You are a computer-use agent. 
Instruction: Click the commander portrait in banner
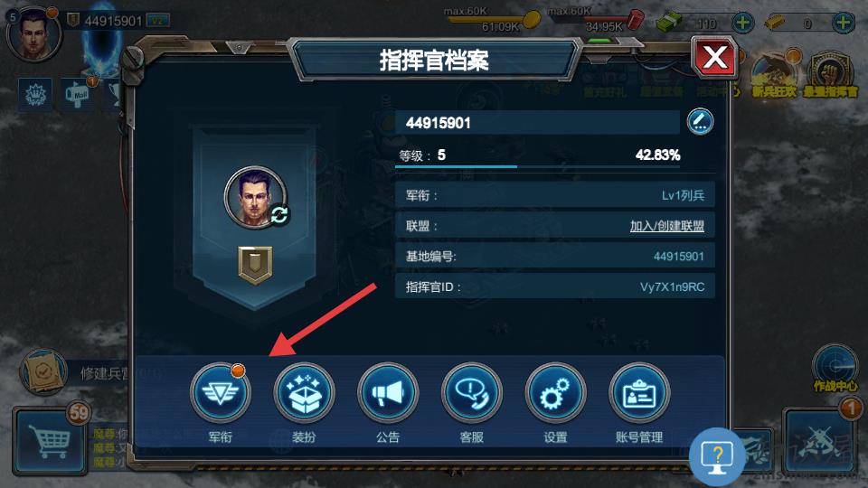point(255,197)
